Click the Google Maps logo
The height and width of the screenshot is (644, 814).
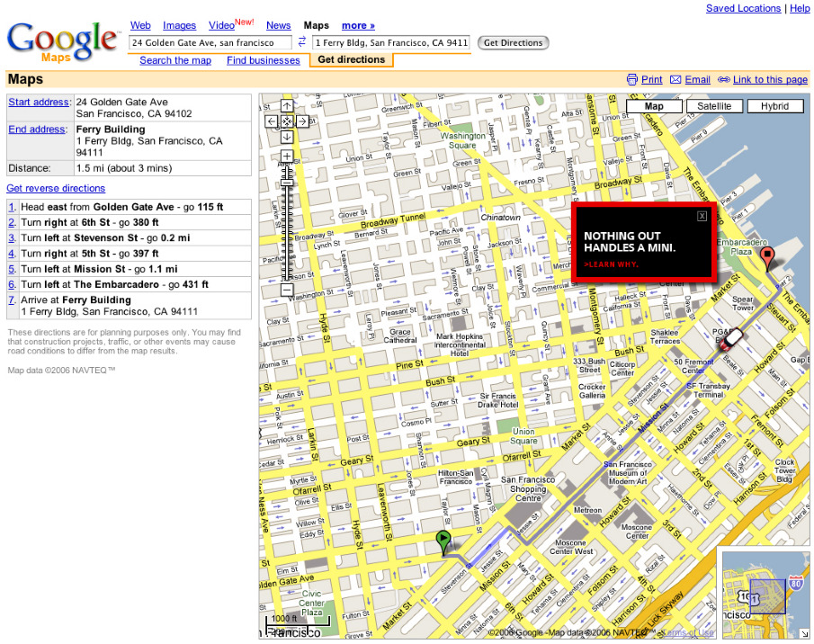pos(62,43)
